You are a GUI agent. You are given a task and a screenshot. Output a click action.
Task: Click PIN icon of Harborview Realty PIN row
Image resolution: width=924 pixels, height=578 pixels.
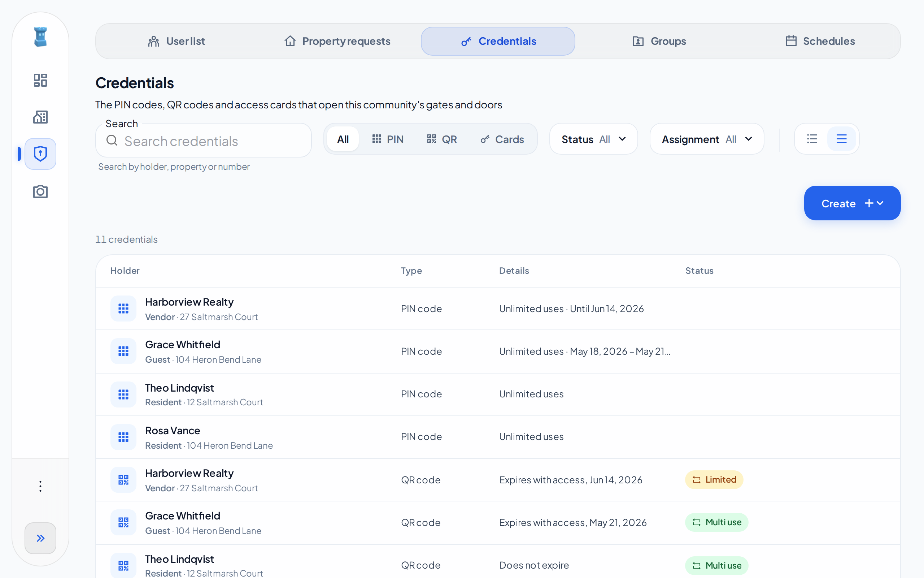pyautogui.click(x=123, y=309)
